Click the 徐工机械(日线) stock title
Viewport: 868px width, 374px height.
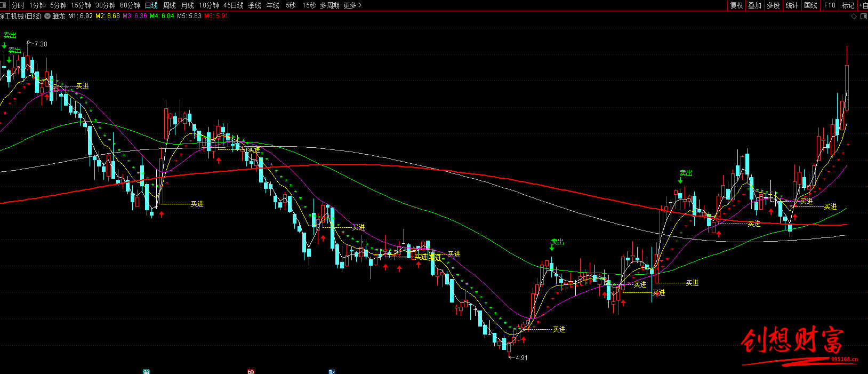21,16
